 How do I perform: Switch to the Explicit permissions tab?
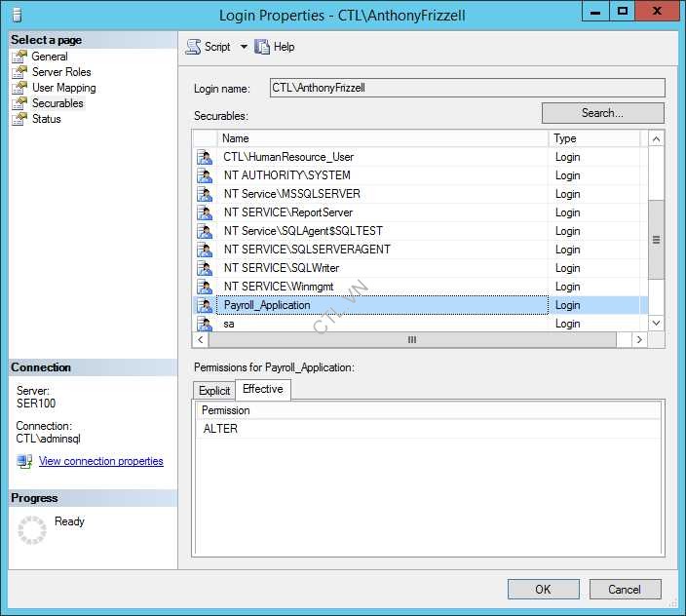(x=214, y=391)
